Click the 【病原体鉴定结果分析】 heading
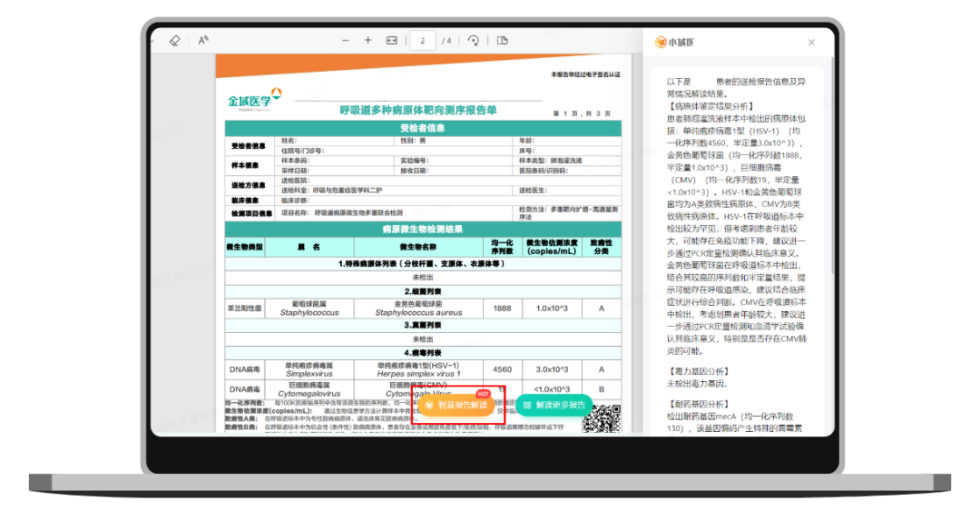Viewport: 980px width, 530px height. pyautogui.click(x=711, y=106)
